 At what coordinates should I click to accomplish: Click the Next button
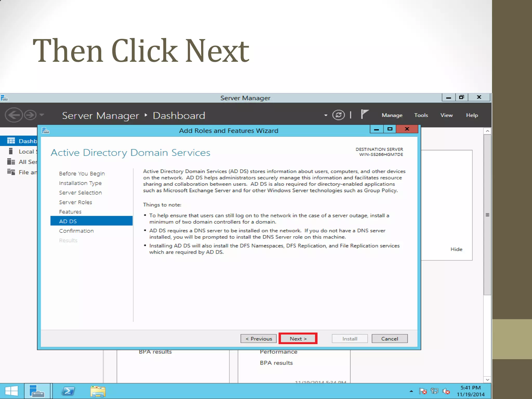(x=298, y=339)
